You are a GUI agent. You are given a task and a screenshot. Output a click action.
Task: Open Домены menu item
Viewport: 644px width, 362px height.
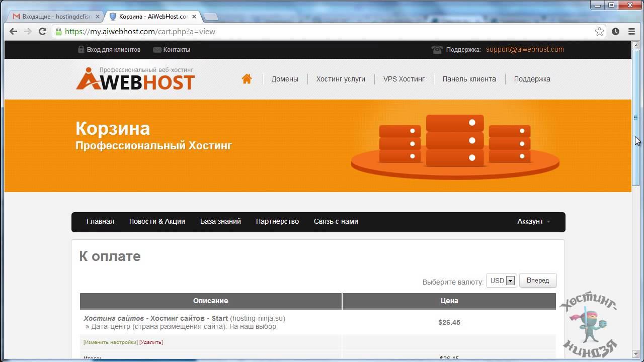tap(285, 79)
